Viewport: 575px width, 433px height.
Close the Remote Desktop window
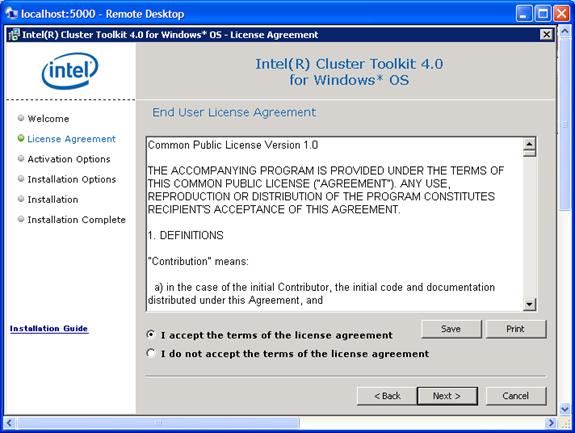(561, 14)
